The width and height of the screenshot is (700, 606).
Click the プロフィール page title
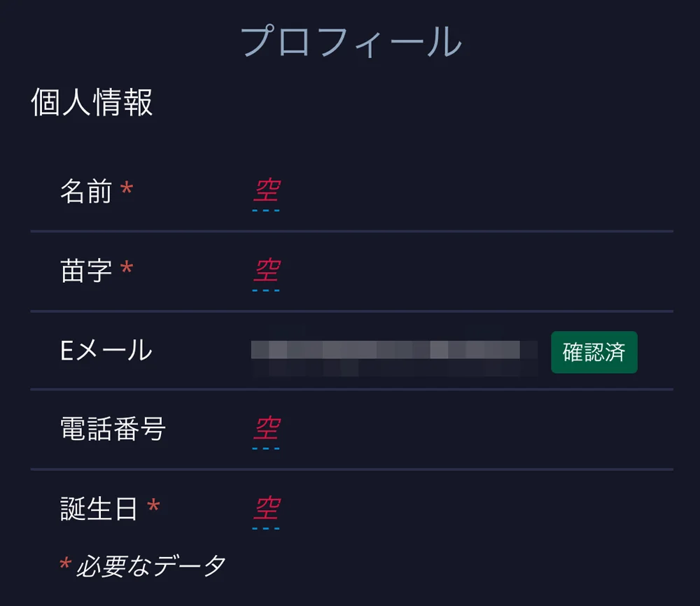(350, 40)
